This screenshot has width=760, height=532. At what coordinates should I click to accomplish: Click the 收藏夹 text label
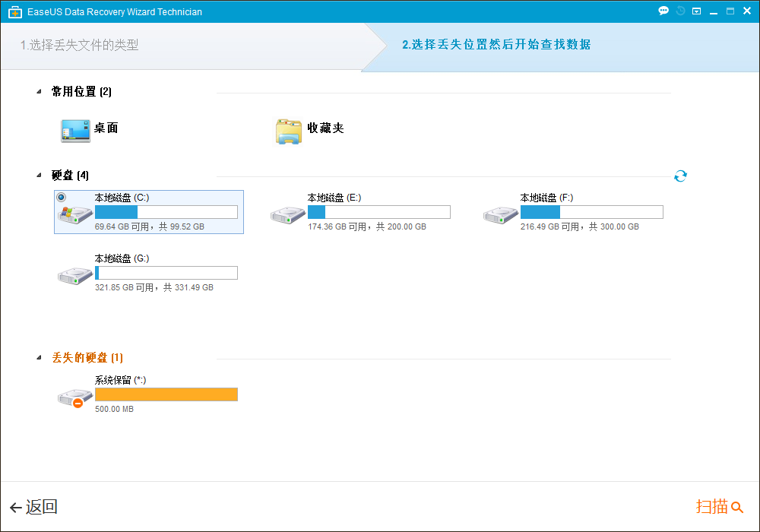coord(326,128)
